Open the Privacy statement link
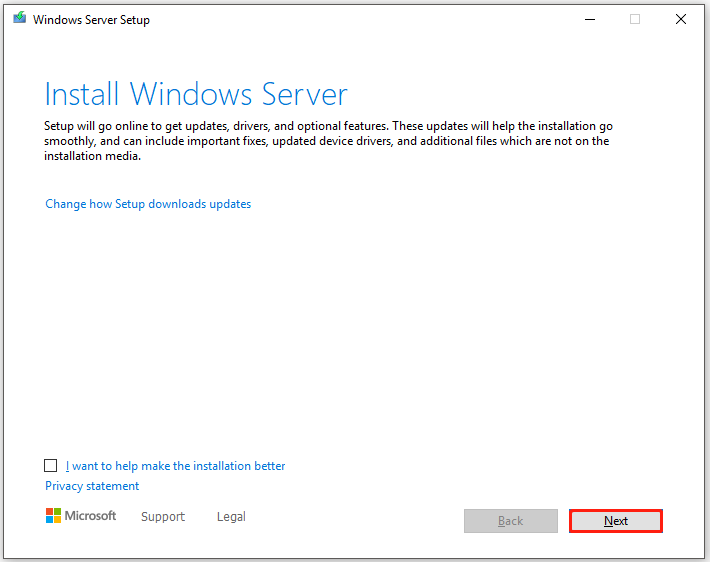Image resolution: width=710 pixels, height=562 pixels. [92, 486]
